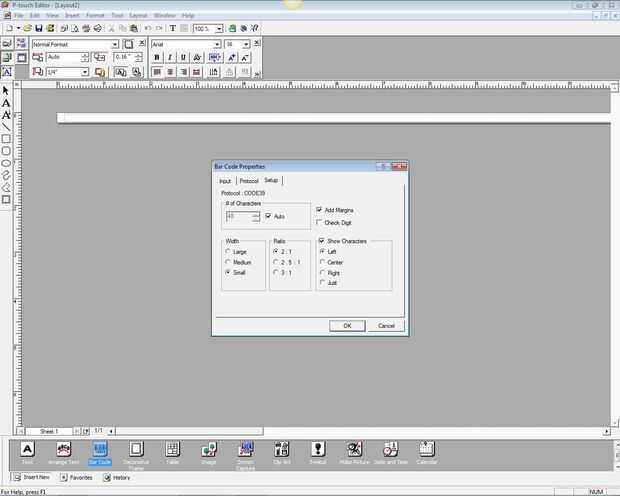Select the Large width radio button
The width and height of the screenshot is (620, 496).
[x=228, y=252]
